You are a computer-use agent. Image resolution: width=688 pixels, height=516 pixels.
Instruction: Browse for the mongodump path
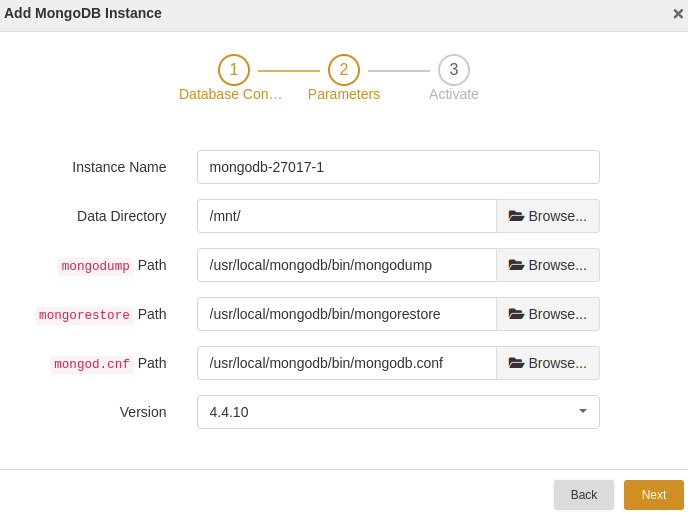[x=548, y=265]
